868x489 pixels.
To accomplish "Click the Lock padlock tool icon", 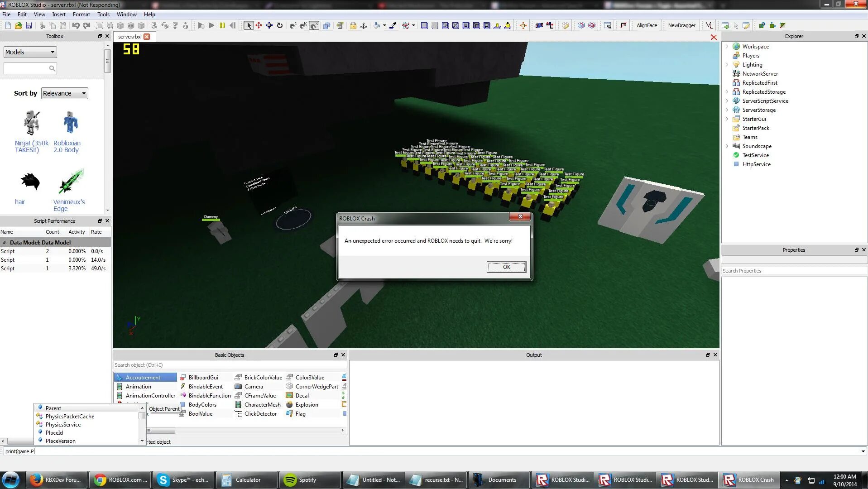I will click(353, 25).
